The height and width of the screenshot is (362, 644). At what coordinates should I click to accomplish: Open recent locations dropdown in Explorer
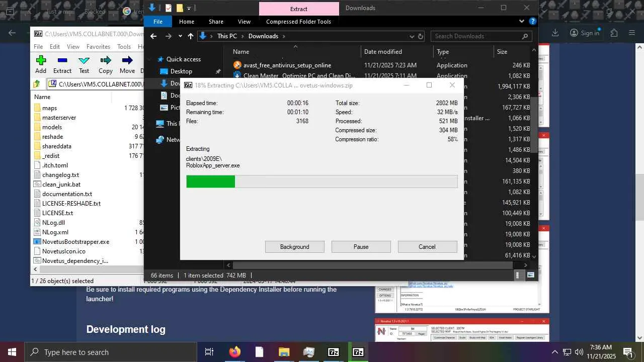click(x=180, y=36)
